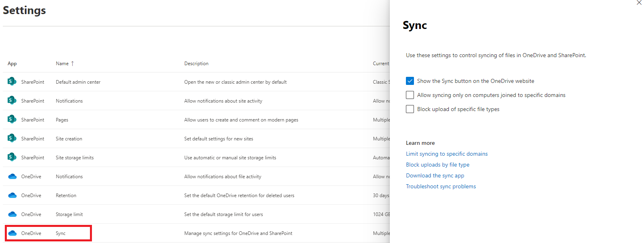
Task: Sort by Name column arrow
Action: (x=72, y=64)
